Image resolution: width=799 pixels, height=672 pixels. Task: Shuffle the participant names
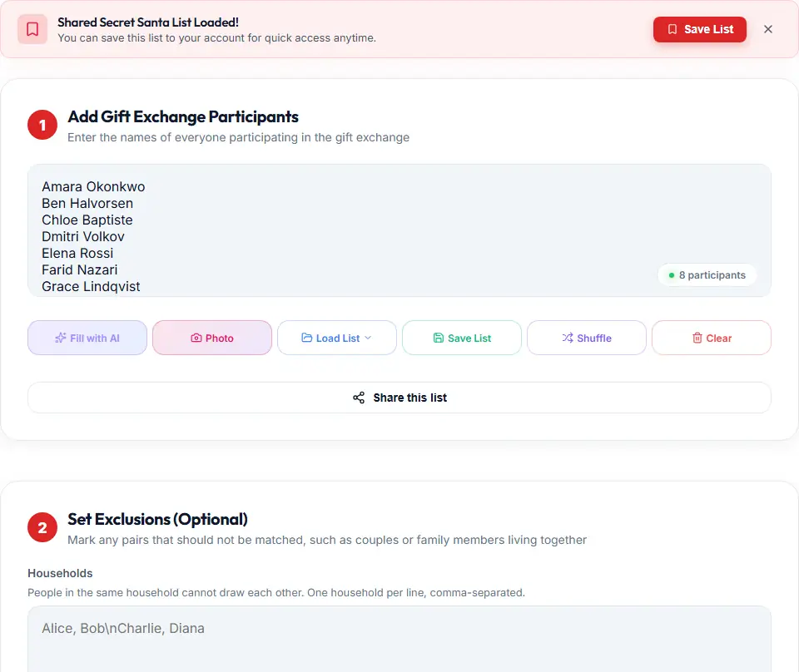click(587, 338)
